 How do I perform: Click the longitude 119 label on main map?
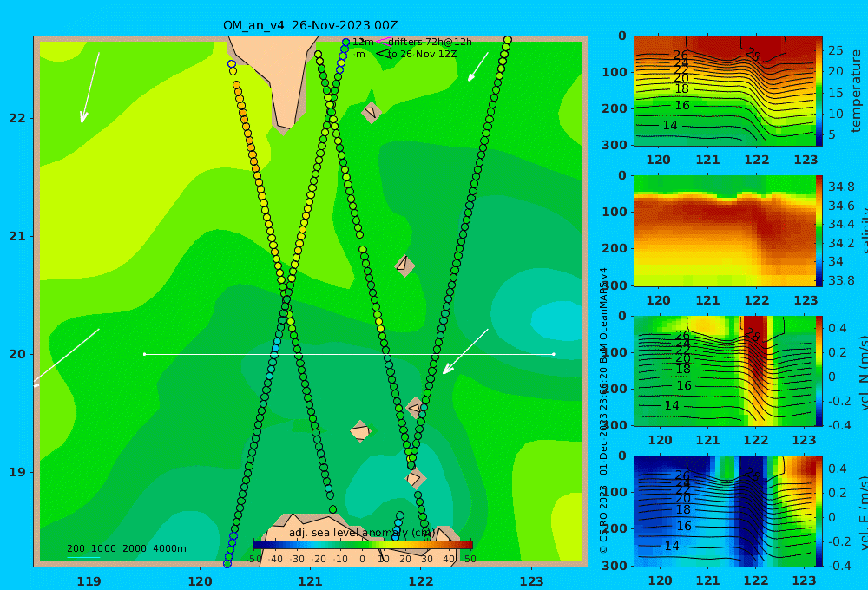coord(89,581)
